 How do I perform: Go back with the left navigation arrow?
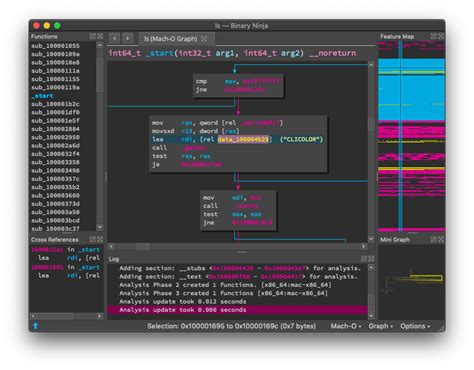coord(114,38)
